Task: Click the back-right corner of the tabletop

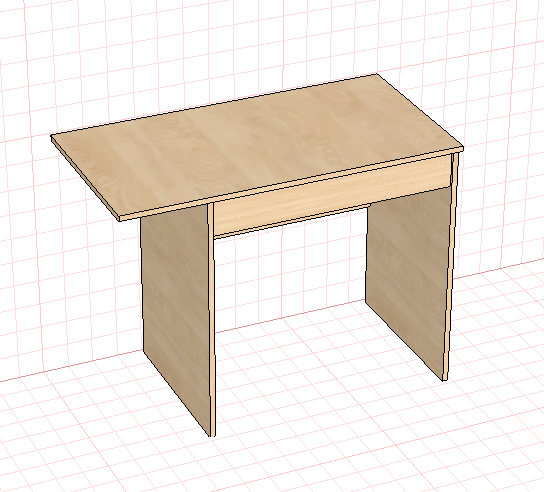Action: coord(376,74)
